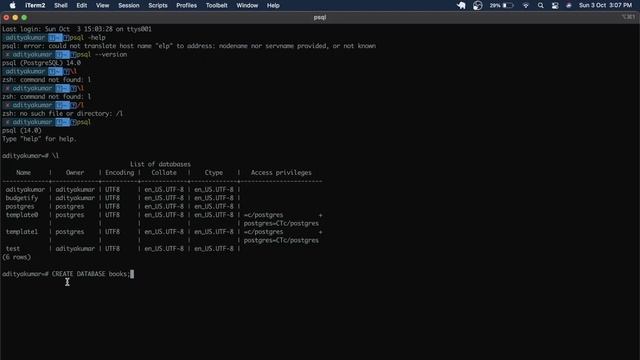Click the psql error could not translate host line

coord(189,46)
